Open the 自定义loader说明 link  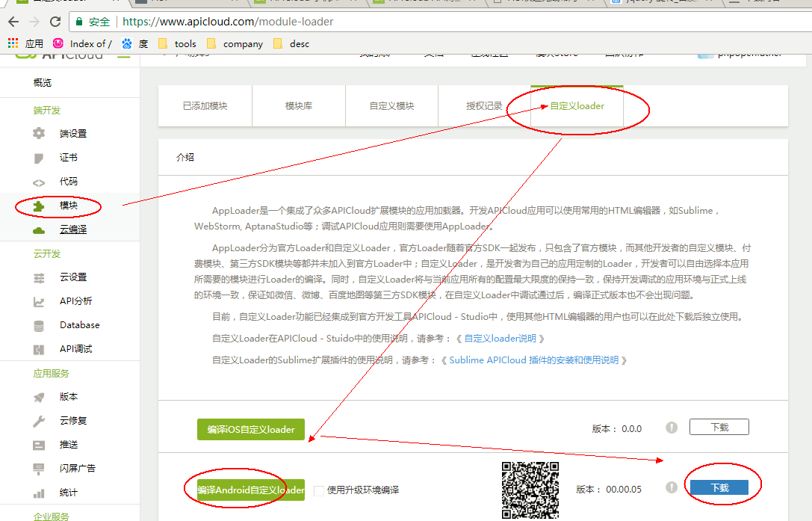pyautogui.click(x=500, y=339)
